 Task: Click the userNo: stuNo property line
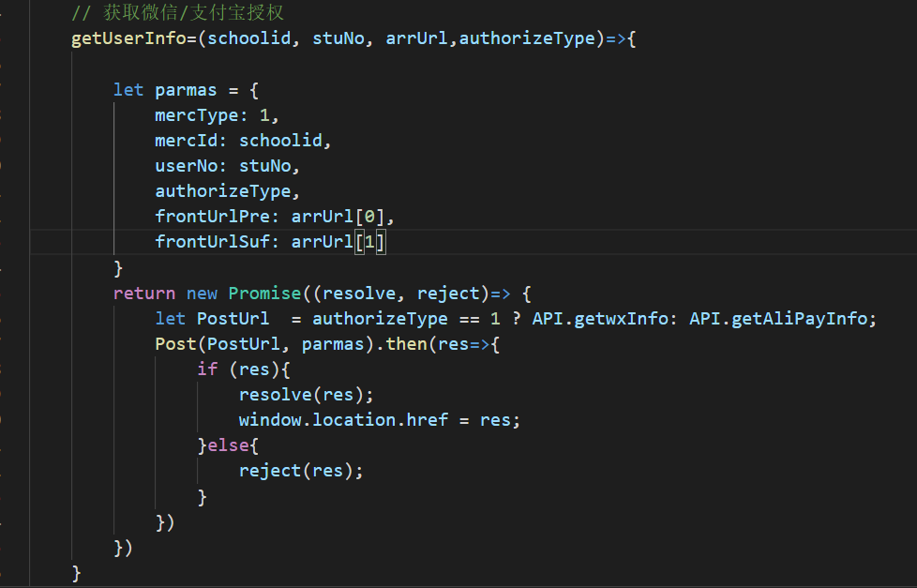pyautogui.click(x=227, y=166)
